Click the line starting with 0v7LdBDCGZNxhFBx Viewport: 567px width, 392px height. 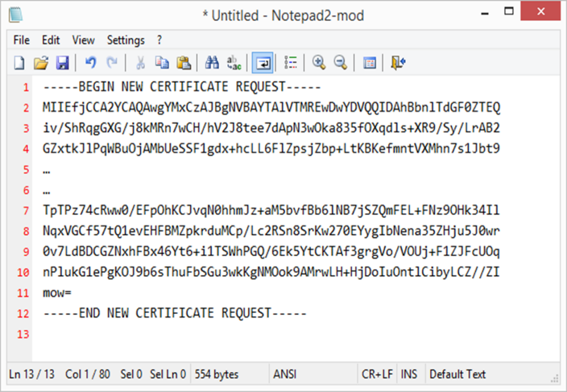[271, 251]
